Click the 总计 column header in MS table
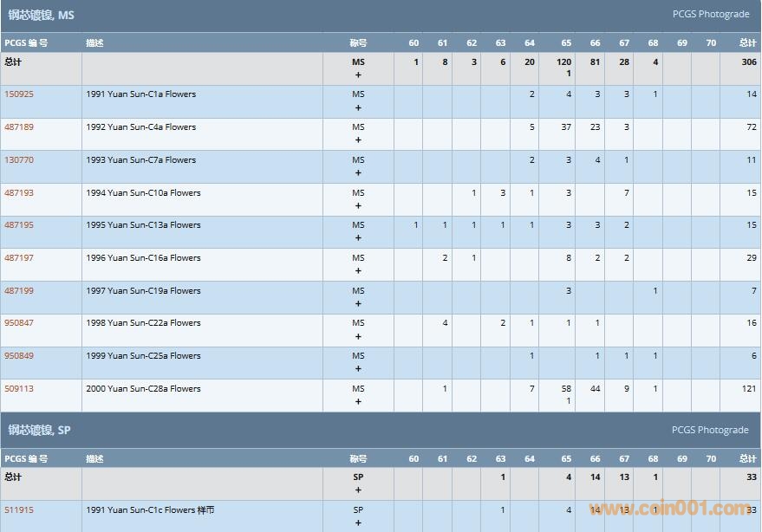Viewport: 762px width, 532px height. click(x=747, y=43)
